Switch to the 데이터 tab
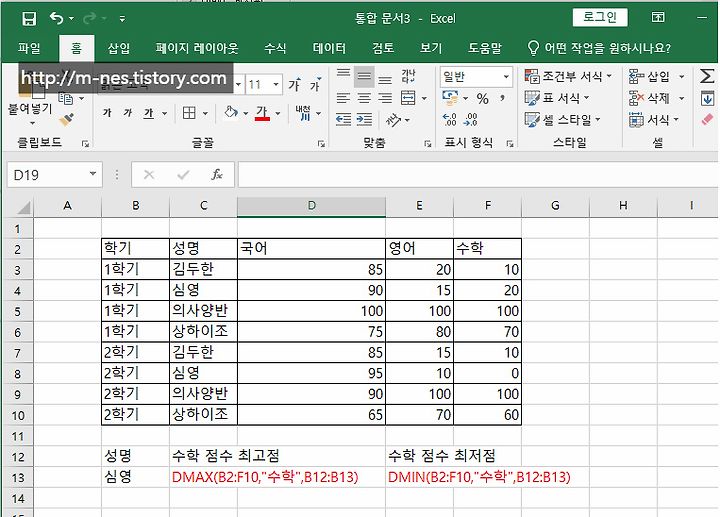 (x=329, y=48)
